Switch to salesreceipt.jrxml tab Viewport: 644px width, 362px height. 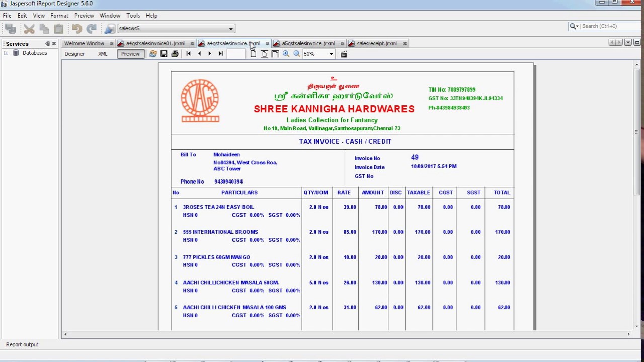click(376, 44)
